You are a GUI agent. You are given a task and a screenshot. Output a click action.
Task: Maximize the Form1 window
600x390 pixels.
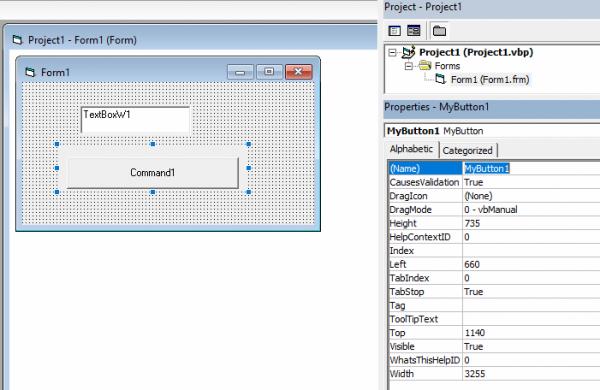[269, 72]
